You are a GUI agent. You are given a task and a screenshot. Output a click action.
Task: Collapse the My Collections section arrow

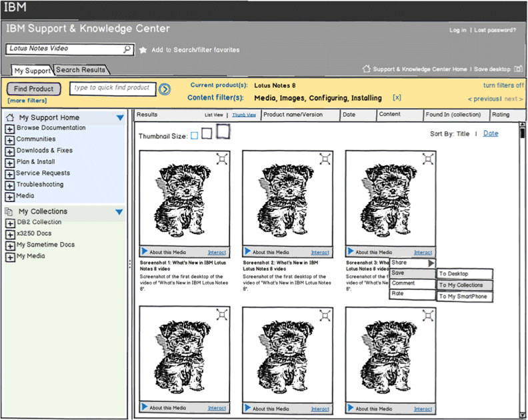click(119, 212)
